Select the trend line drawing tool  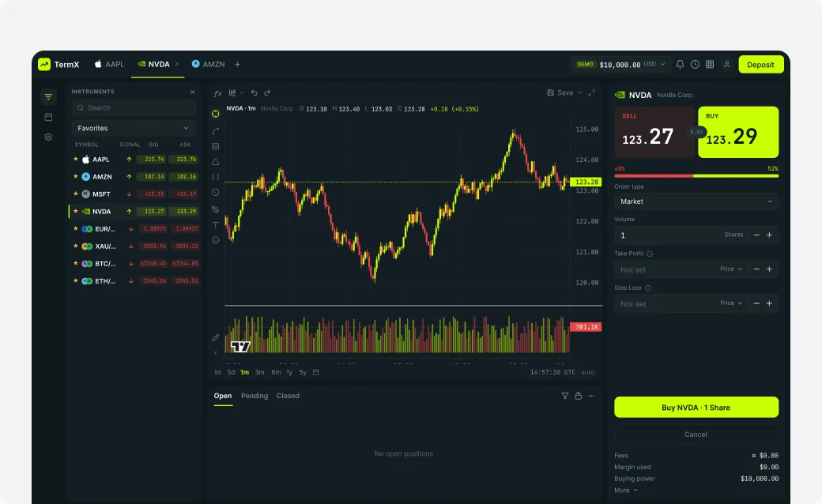pyautogui.click(x=216, y=131)
